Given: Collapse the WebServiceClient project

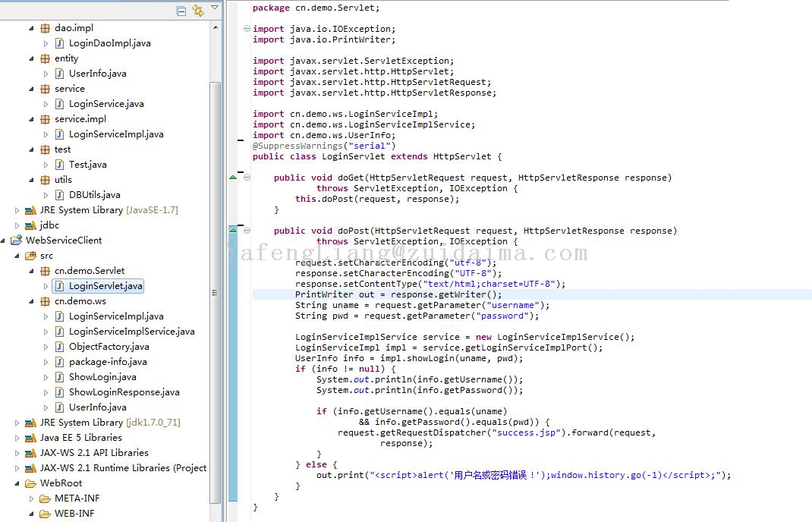Looking at the screenshot, I should click(x=3, y=241).
